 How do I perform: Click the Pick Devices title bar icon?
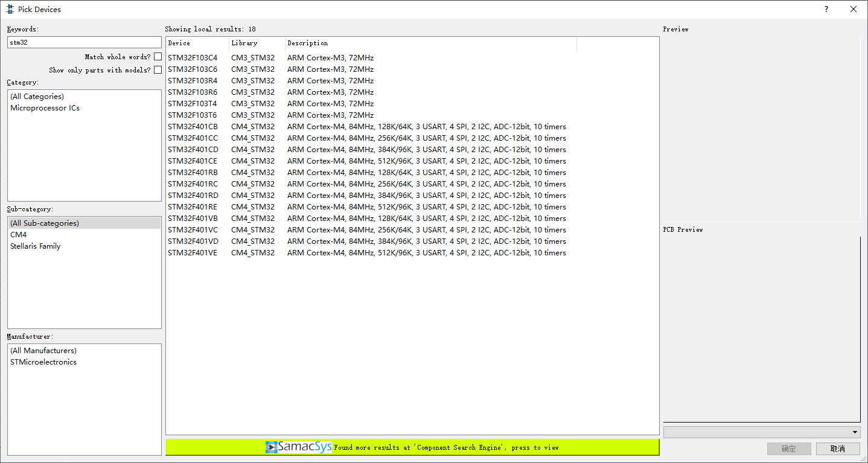(10, 9)
